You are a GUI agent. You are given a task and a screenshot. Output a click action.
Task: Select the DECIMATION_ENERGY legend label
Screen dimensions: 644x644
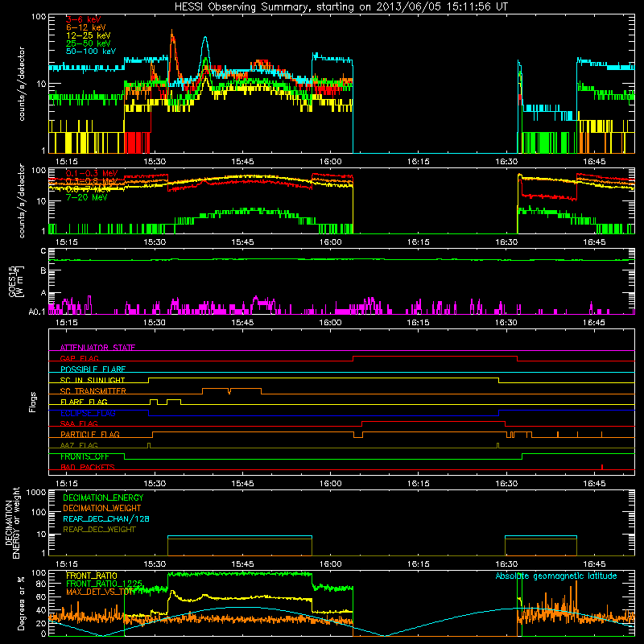pyautogui.click(x=103, y=497)
